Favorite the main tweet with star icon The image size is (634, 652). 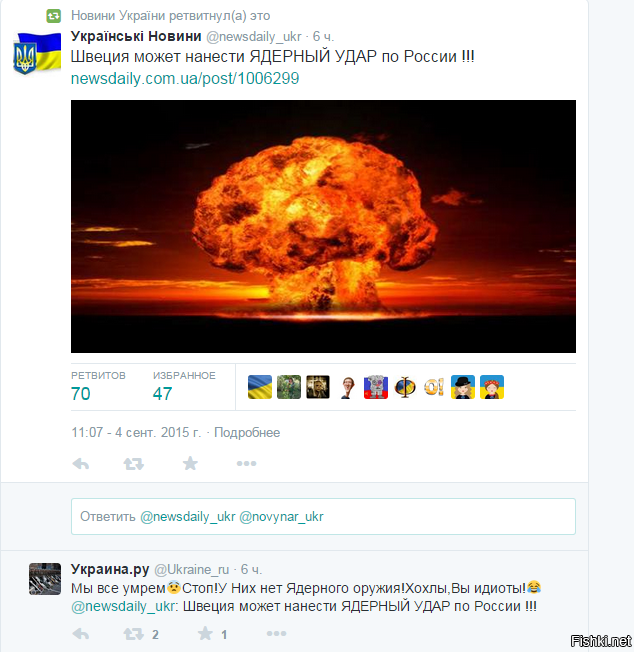(190, 463)
